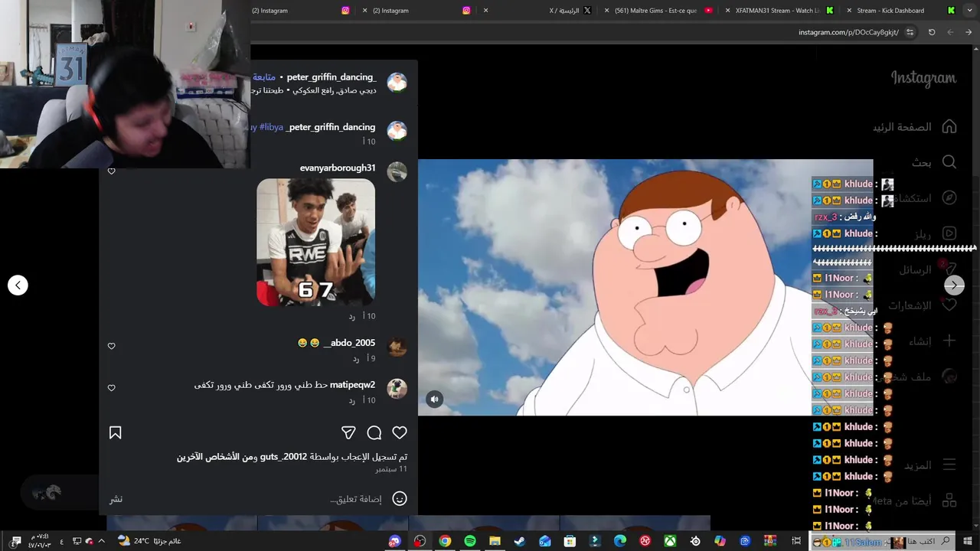Click the Instagram logo at the top right
Viewport: 980px width, 551px height.
click(923, 78)
